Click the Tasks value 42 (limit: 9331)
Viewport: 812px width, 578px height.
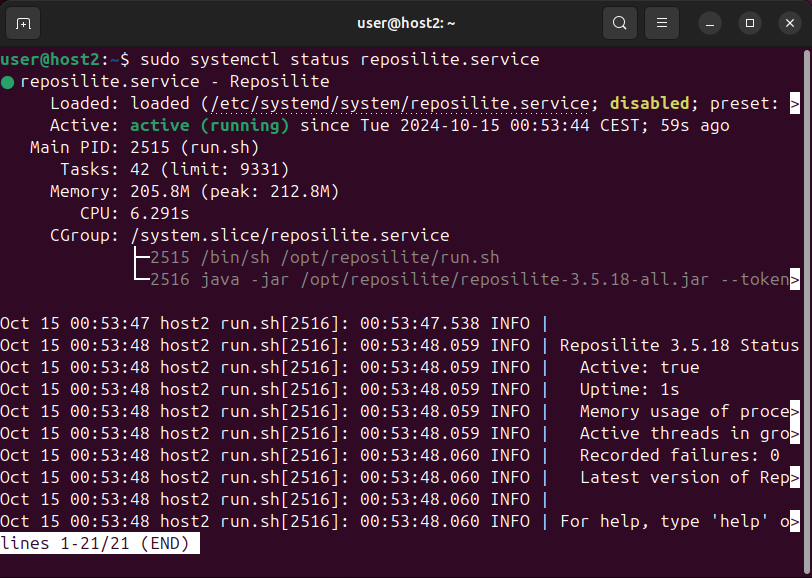tap(210, 169)
